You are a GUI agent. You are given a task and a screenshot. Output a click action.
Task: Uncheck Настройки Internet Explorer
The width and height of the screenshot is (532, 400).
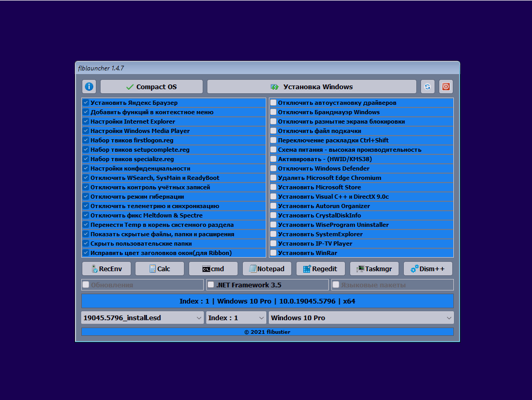(86, 121)
